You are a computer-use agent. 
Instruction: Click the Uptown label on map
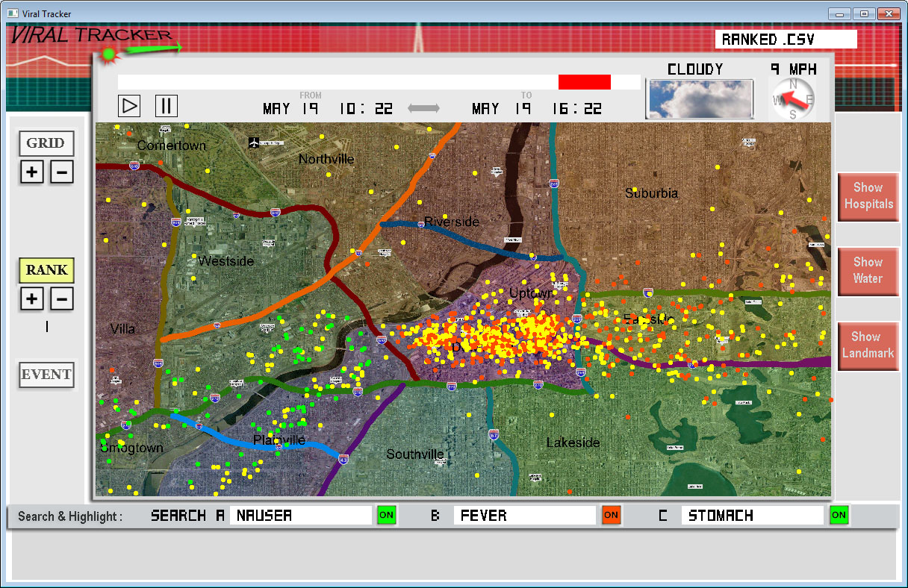pyautogui.click(x=531, y=293)
